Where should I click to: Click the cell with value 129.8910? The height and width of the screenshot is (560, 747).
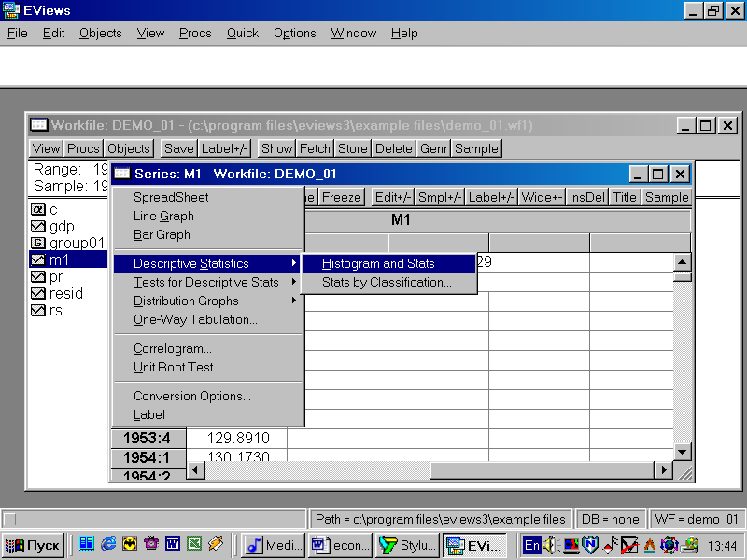click(237, 438)
